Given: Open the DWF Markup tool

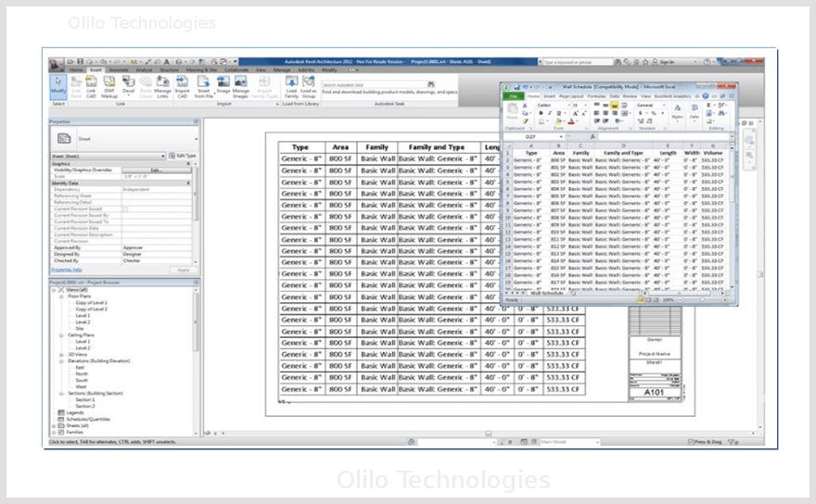Looking at the screenshot, I should [109, 86].
